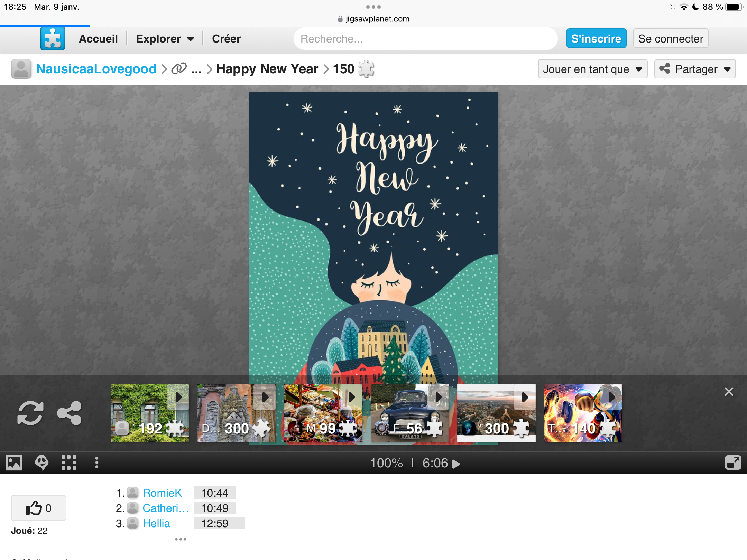Click the share icon beside restart

point(69,413)
